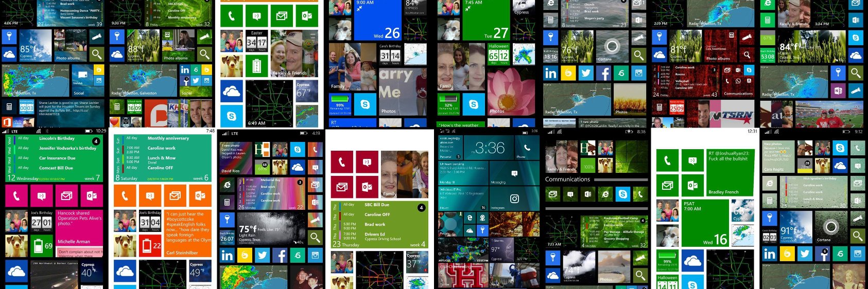868x289 pixels.
Task: Select the Lunch & Mow calendar entry
Action: 162,158
